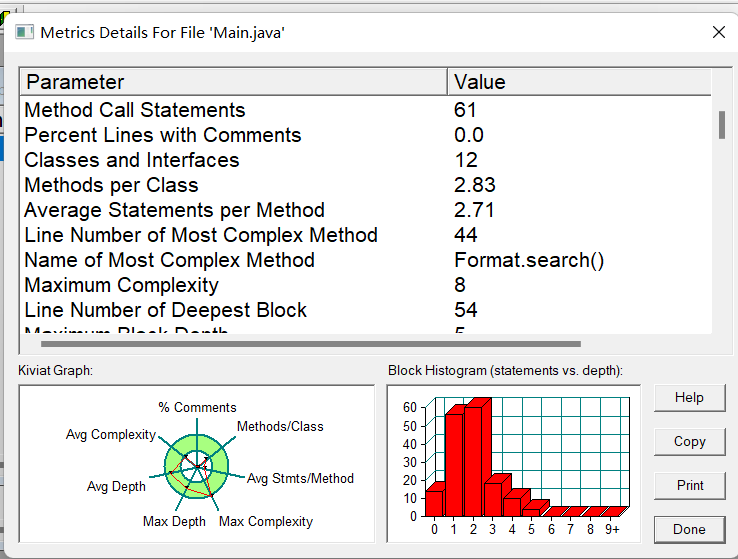Click the vertical scrollbar thumb
Screen dimensions: 738x559
722,125
